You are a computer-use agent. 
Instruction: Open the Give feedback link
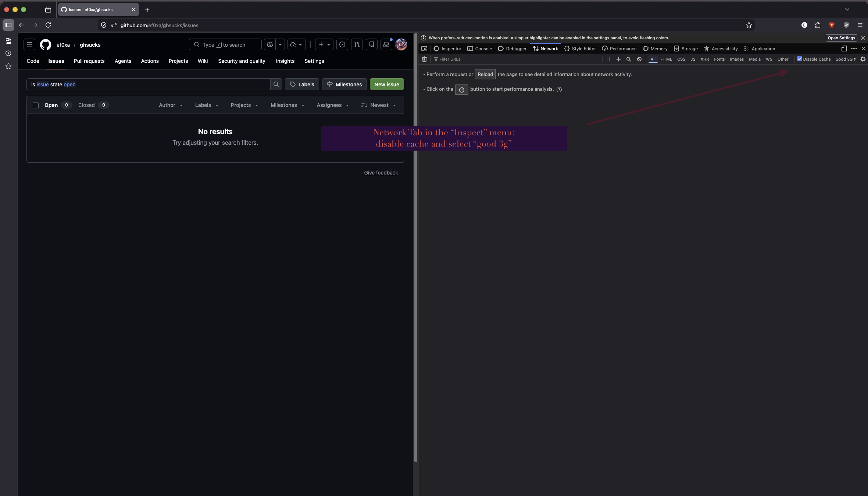coord(381,173)
